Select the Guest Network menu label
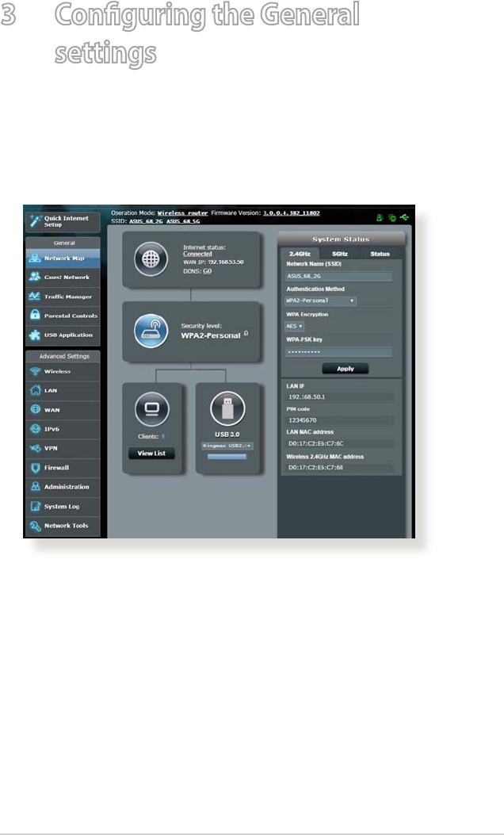 [67, 278]
